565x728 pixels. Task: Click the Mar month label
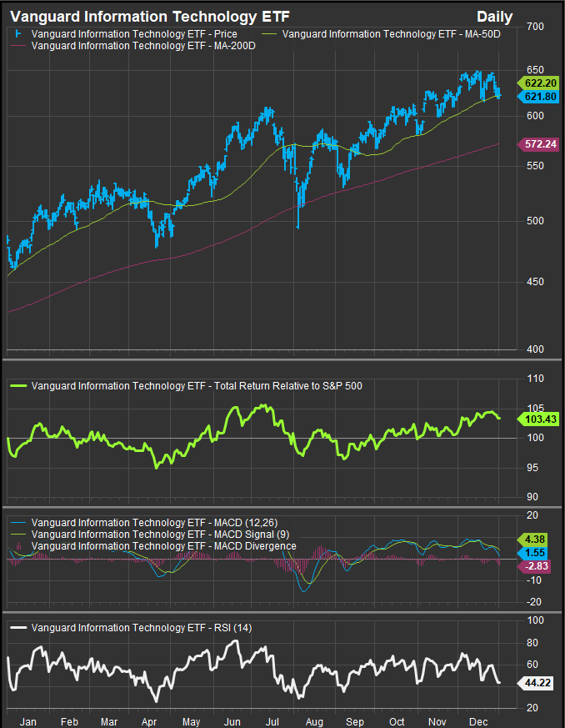click(109, 721)
